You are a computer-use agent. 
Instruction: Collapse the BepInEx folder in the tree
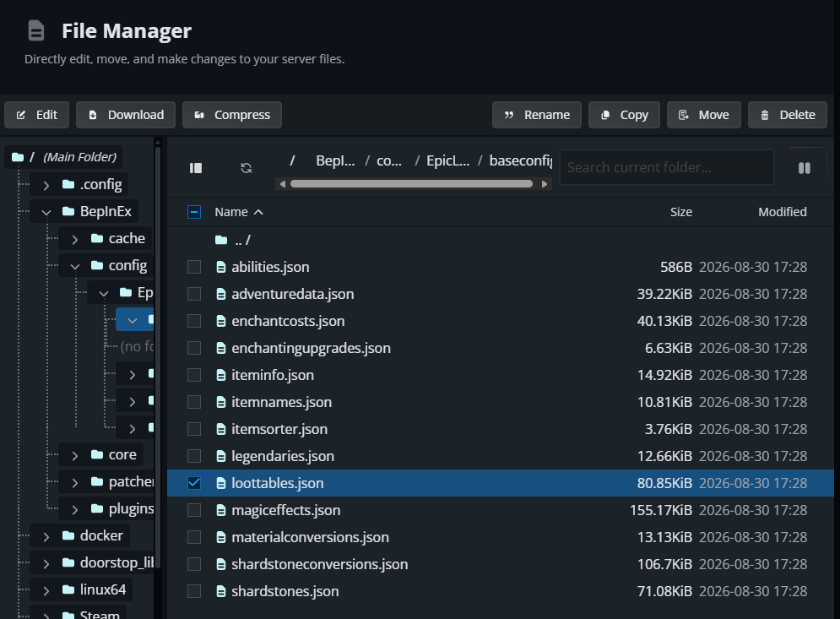46,212
